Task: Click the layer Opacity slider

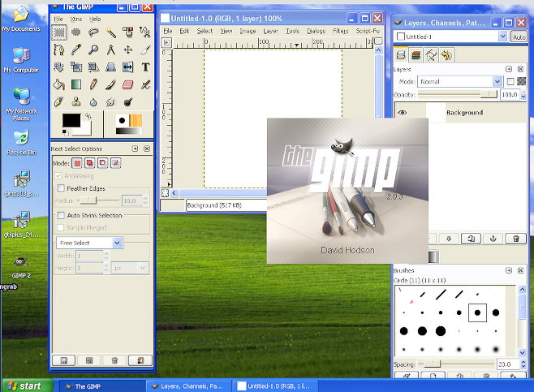Action: pos(458,94)
